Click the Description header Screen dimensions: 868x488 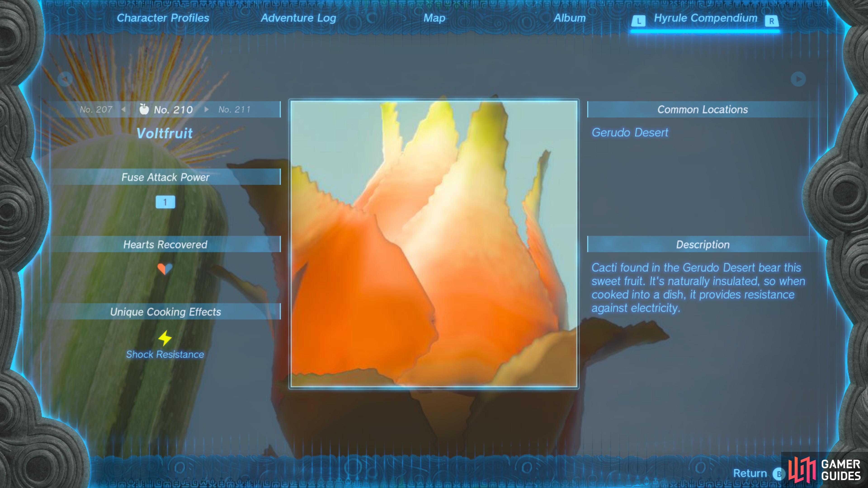(x=703, y=244)
